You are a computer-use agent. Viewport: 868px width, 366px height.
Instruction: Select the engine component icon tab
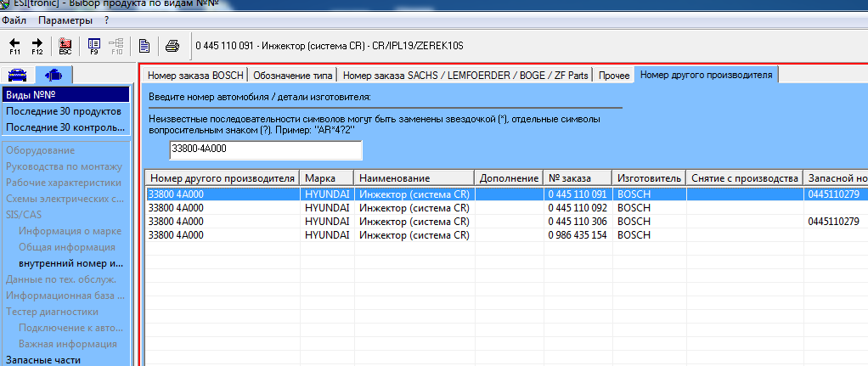point(54,75)
